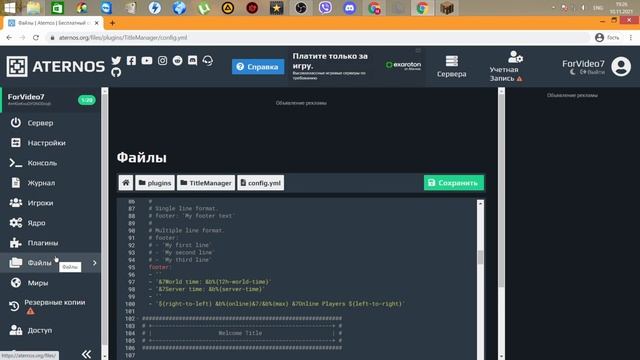Image resolution: width=640 pixels, height=360 pixels.
Task: Click the page scrollbar thumb
Action: (501, 190)
